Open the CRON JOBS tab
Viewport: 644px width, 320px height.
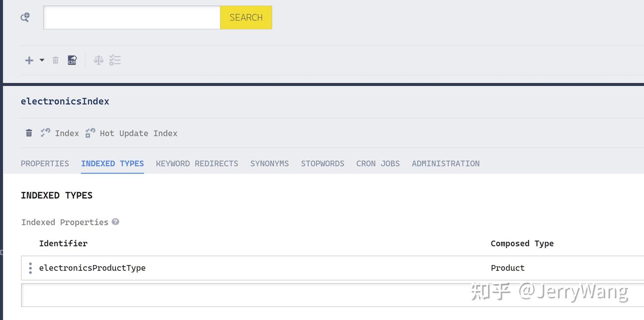(378, 164)
